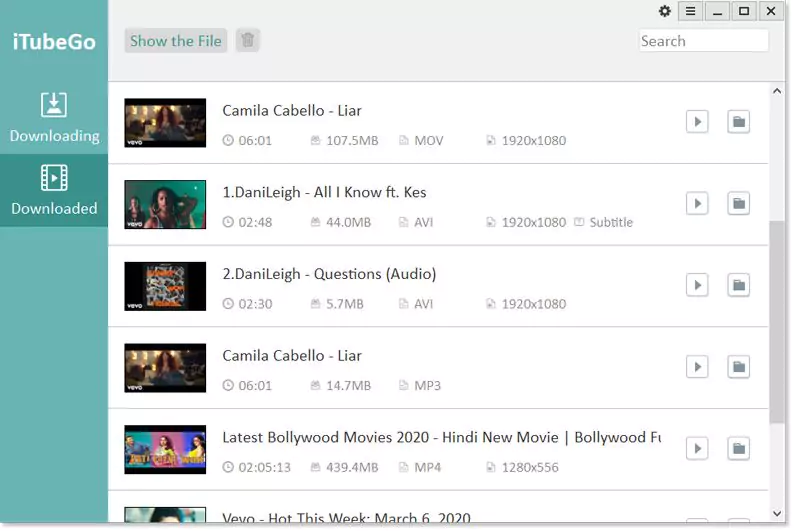
Task: Select the DaniLeigh All I Know thumbnail
Action: point(165,204)
